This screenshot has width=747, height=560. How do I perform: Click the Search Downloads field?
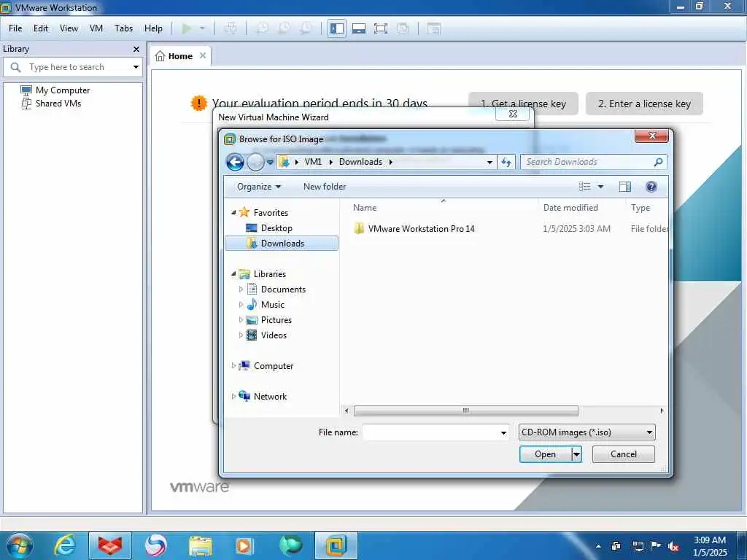point(587,162)
